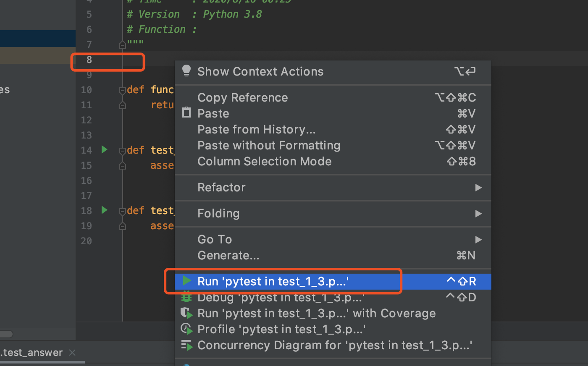Select Copy Reference from context menu
Screen dimensions: 588x366
click(x=242, y=97)
